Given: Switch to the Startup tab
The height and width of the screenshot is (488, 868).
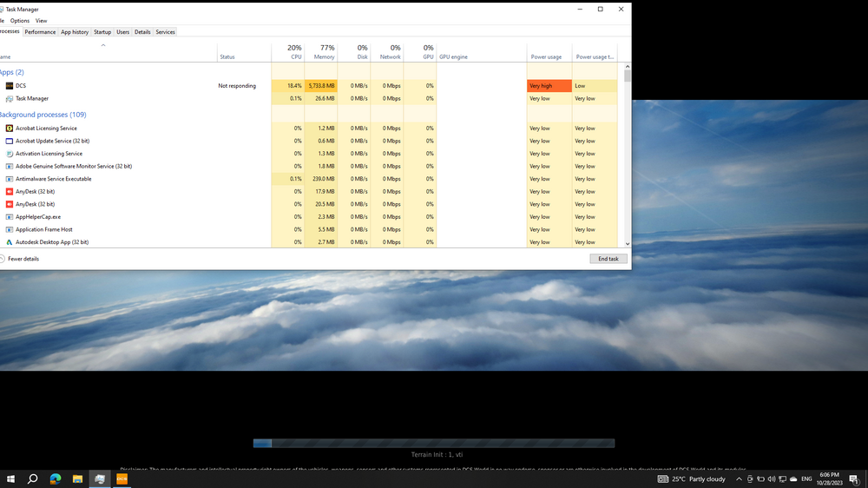Looking at the screenshot, I should tap(102, 32).
